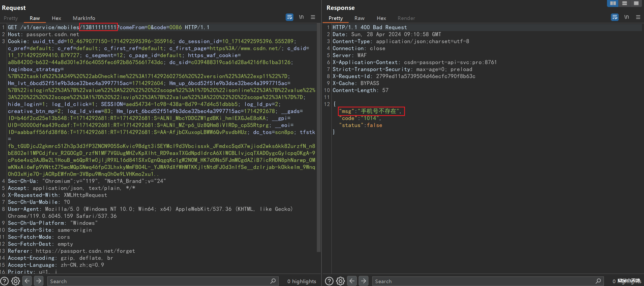Toggle word wrap icon in Response panel
Screen dimensions: 644x286
[x=615, y=17]
